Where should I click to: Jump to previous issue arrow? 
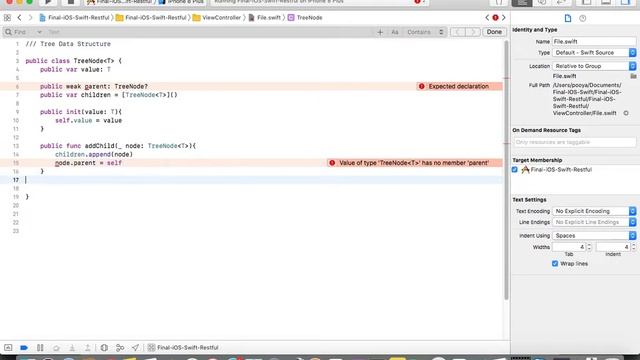pos(487,18)
